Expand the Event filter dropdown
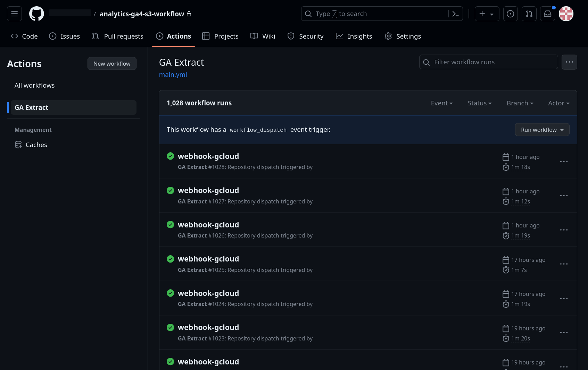Screen dimensions: 588x370 tap(442, 103)
